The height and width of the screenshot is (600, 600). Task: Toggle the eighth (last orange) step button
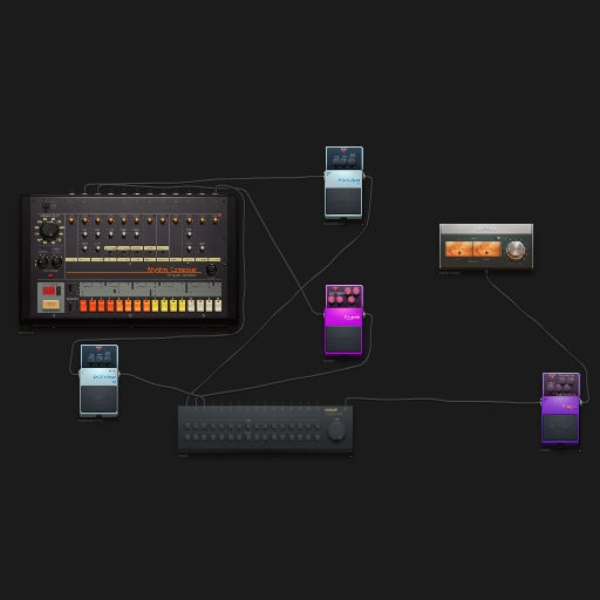coord(146,306)
